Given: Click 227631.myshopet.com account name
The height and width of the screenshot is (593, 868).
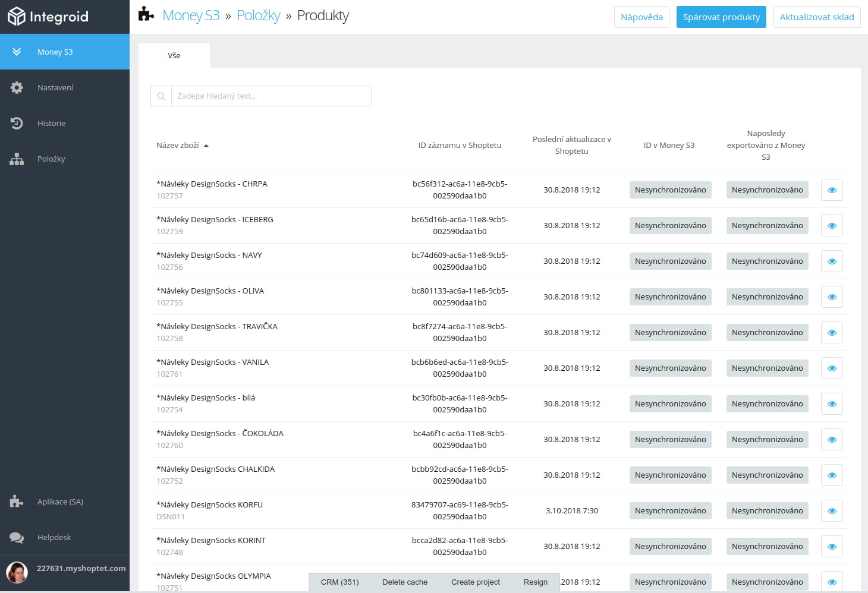Looking at the screenshot, I should 81,569.
